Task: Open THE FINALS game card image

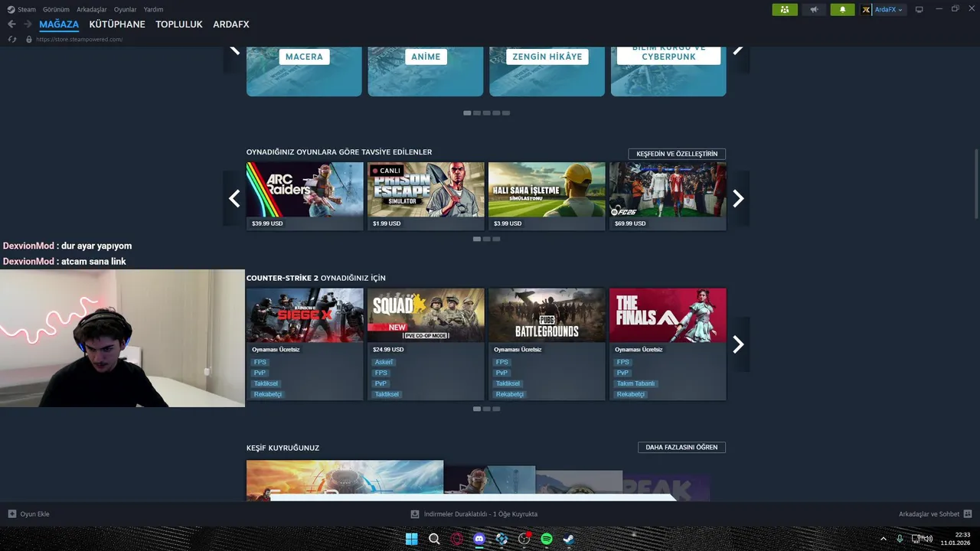Action: (x=668, y=315)
